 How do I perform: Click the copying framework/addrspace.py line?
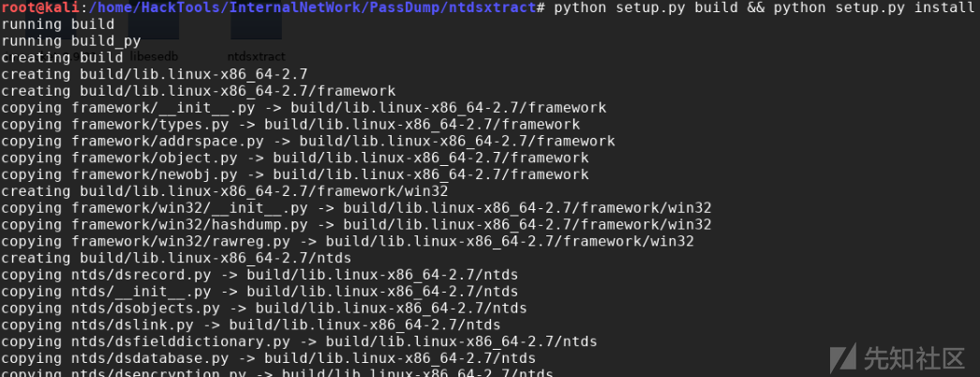[x=308, y=141]
